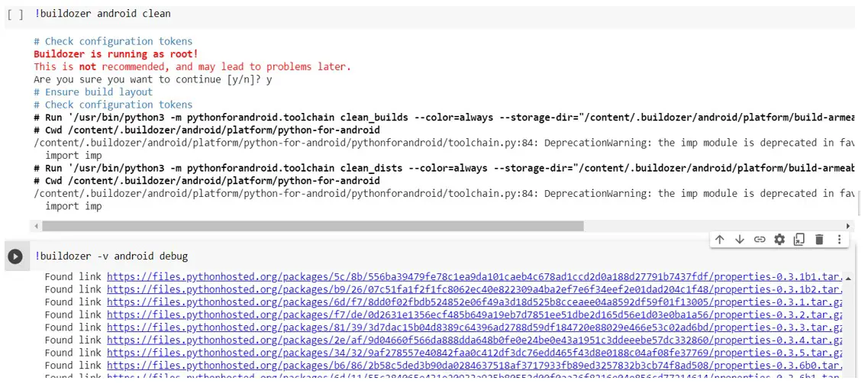
Task: Open the properties-0.3.1b1 tar link
Action: [473, 277]
